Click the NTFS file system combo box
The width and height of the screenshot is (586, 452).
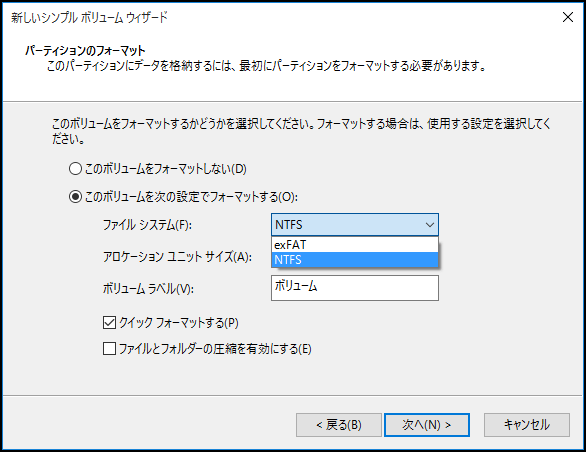click(x=355, y=225)
